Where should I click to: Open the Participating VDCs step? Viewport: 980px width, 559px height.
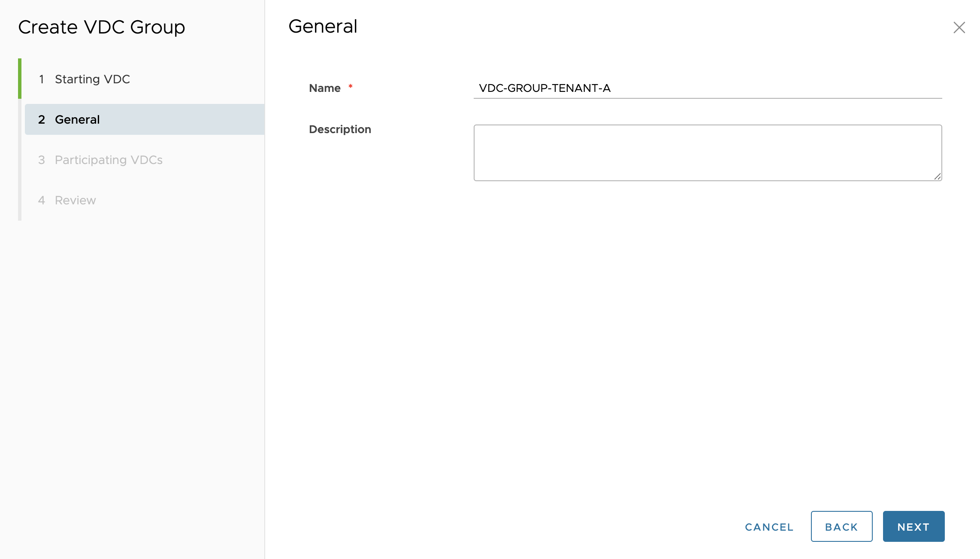coord(109,160)
